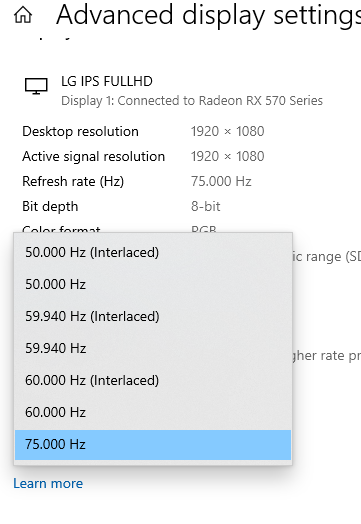Click the Desktop resolution label
Screen dimensions: 361x524
coord(80,131)
